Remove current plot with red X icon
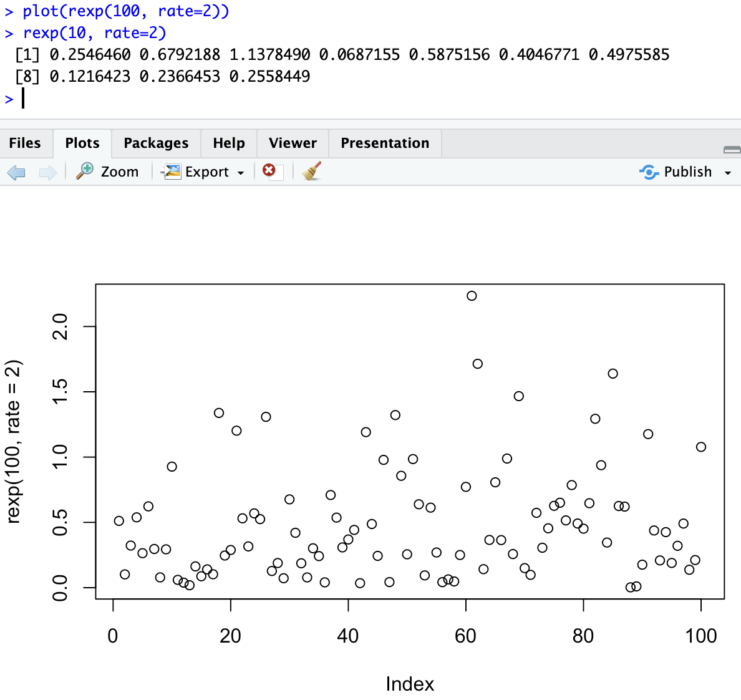The image size is (741, 700). click(269, 170)
